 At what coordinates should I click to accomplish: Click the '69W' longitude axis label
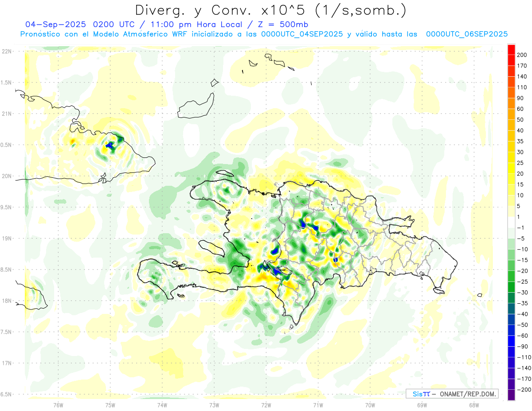click(422, 405)
